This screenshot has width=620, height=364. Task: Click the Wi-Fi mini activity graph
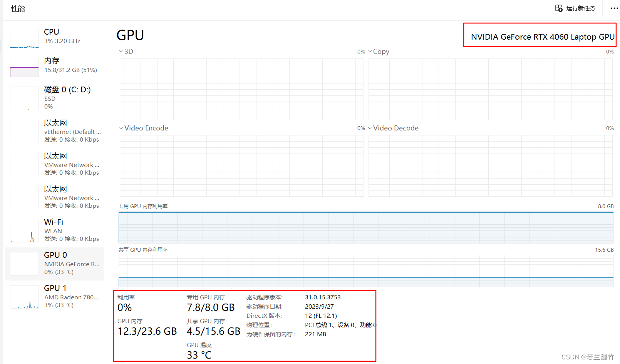click(24, 230)
